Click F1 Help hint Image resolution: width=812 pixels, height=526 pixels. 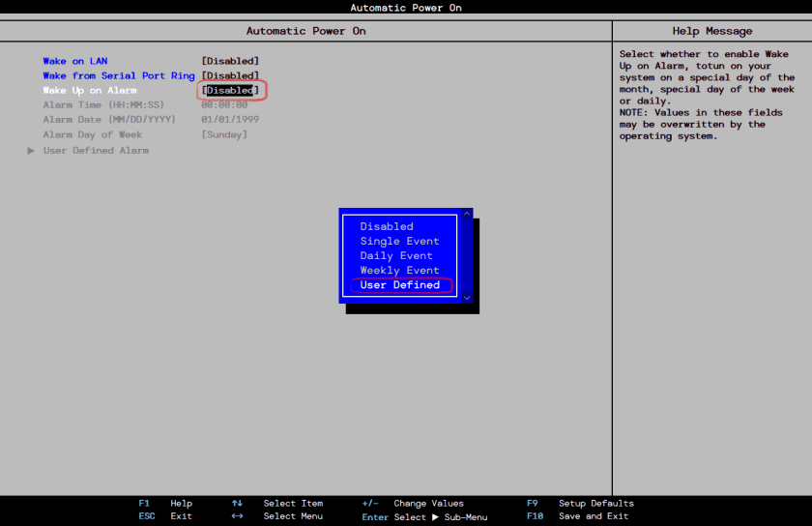click(x=165, y=503)
